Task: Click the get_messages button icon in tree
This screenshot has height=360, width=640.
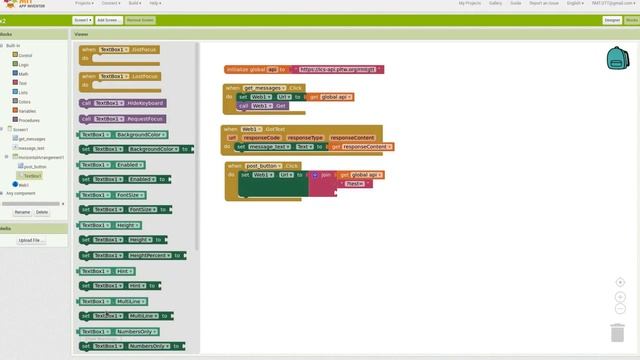Action: 15,138
